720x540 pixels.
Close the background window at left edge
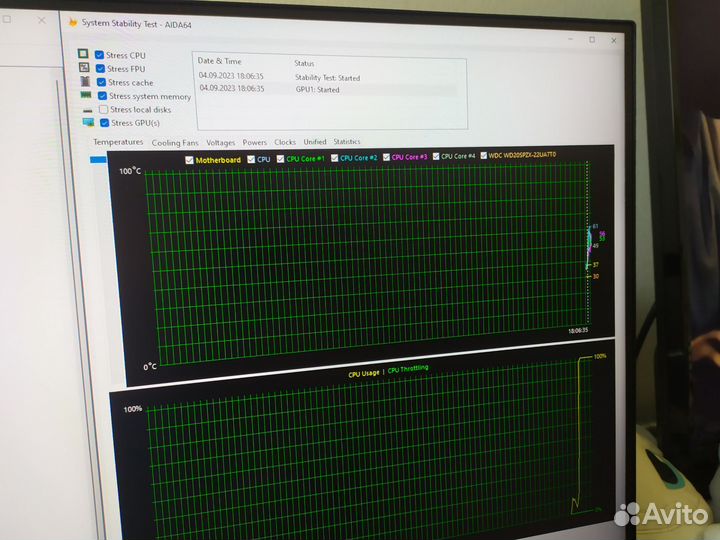(x=42, y=20)
